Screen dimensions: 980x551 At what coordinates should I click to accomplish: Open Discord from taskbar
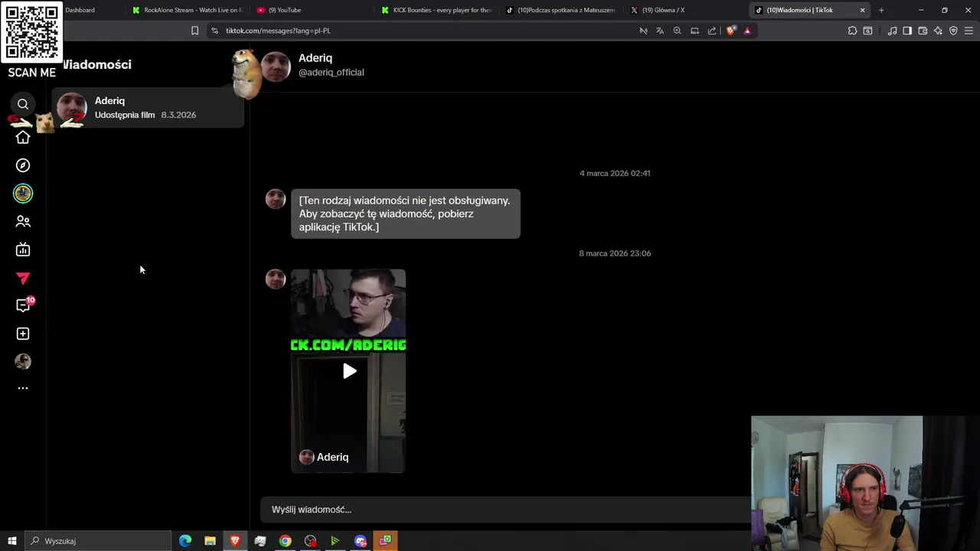[361, 541]
